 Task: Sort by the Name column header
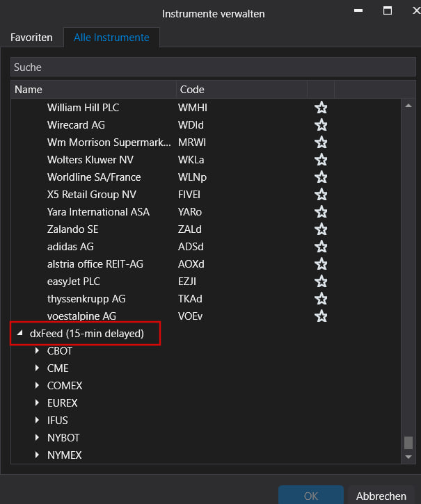point(94,90)
